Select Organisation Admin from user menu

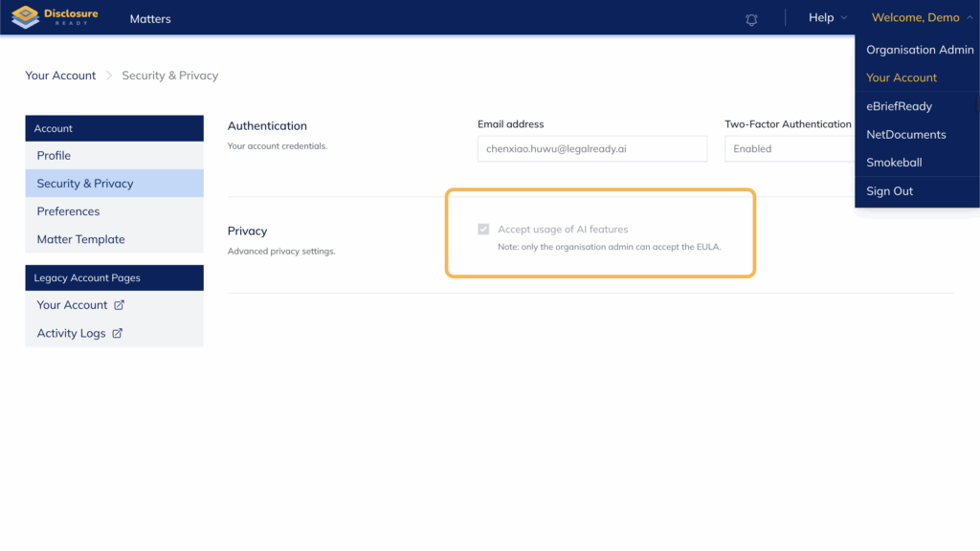tap(919, 50)
